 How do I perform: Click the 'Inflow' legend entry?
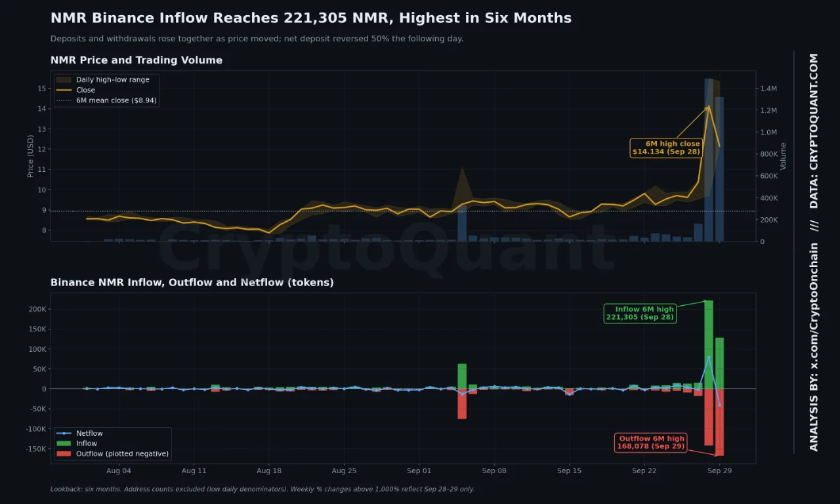tap(78, 444)
